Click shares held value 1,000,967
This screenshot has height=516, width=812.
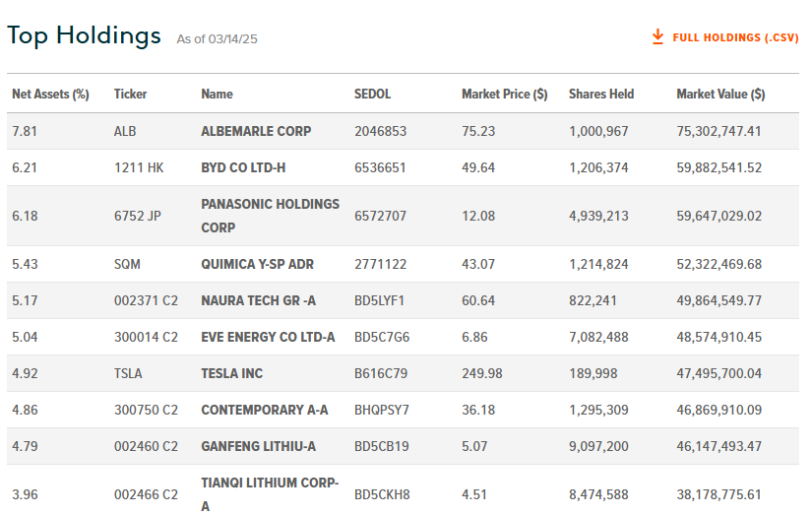click(598, 131)
